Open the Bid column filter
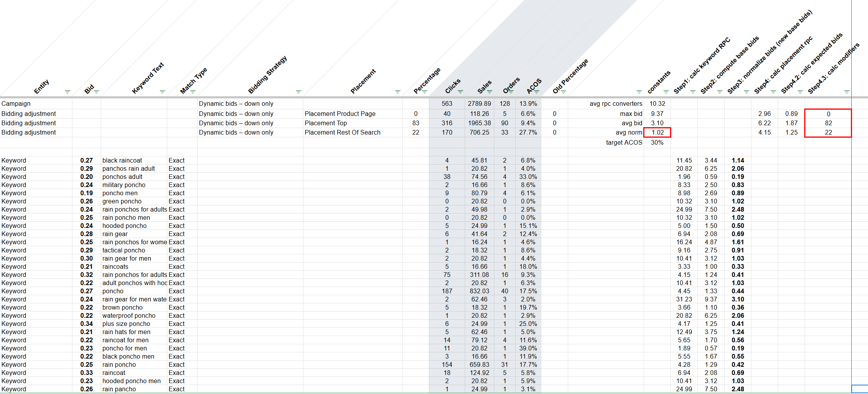 (x=96, y=92)
